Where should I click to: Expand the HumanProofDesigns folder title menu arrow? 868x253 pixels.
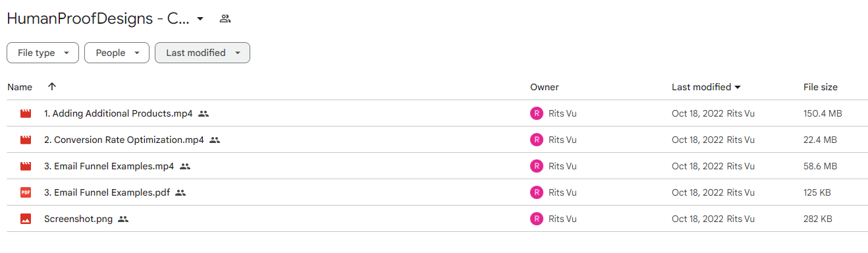(200, 18)
